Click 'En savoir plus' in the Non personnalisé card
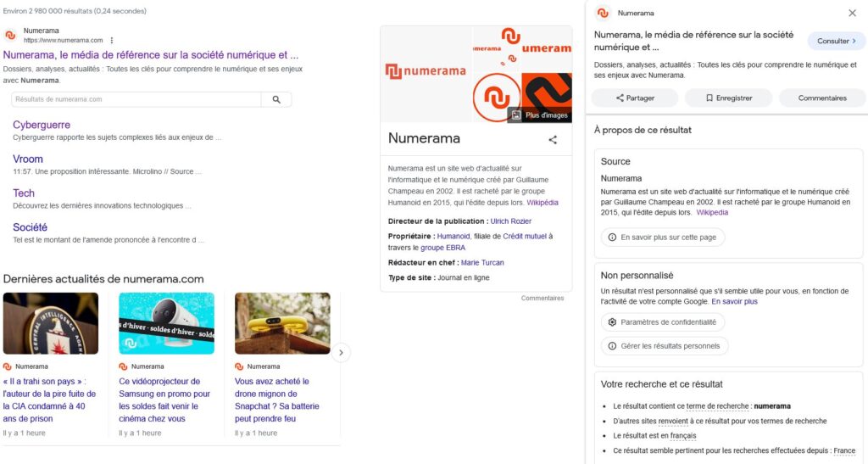 [734, 301]
